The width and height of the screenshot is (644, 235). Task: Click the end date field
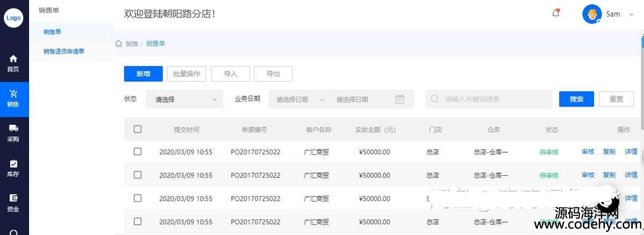[x=353, y=99]
